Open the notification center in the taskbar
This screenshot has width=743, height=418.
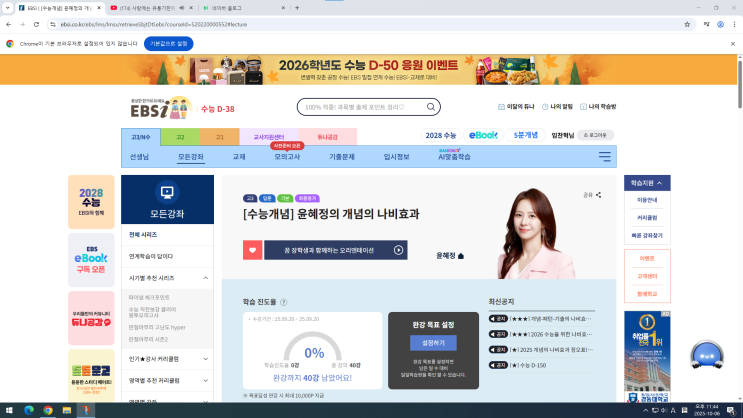click(731, 410)
